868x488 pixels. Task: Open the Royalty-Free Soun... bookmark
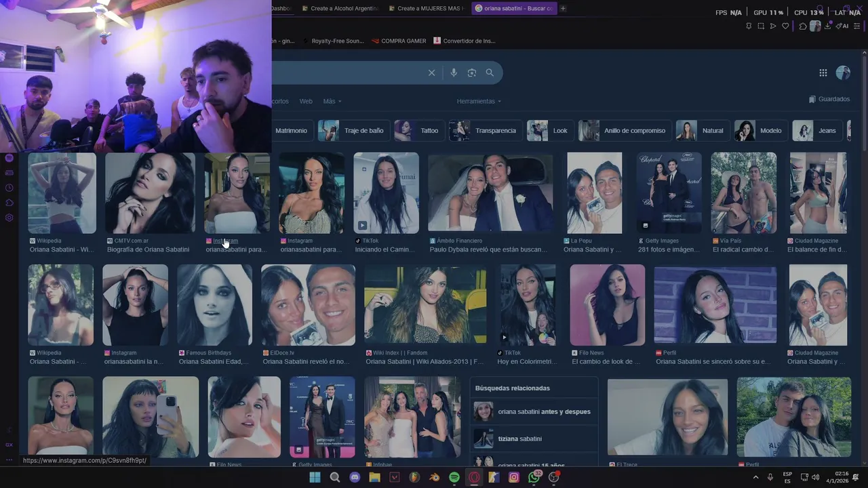click(x=332, y=41)
